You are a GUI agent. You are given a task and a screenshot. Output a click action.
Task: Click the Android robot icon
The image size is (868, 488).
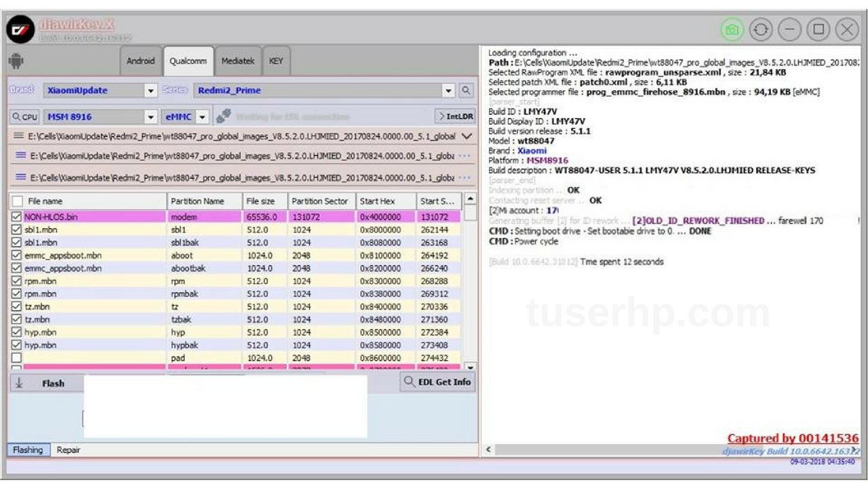click(x=16, y=61)
